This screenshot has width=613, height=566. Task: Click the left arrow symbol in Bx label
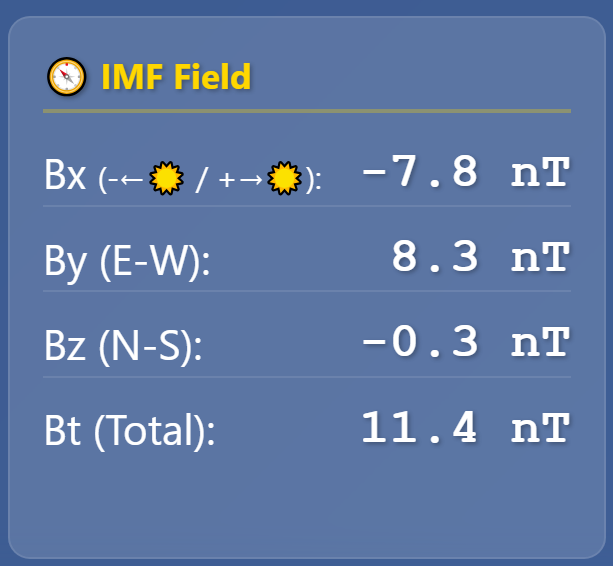click(131, 180)
